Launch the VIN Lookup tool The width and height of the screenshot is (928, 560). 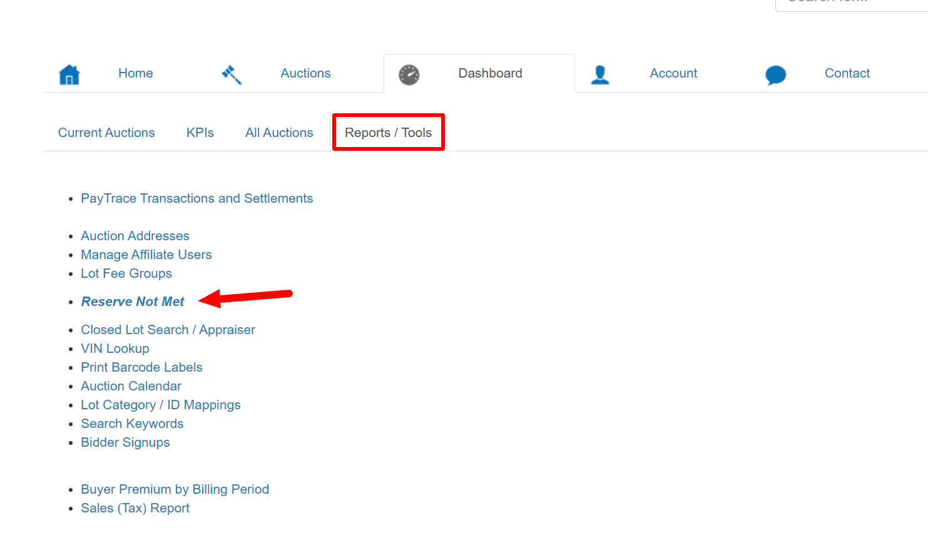pyautogui.click(x=115, y=349)
